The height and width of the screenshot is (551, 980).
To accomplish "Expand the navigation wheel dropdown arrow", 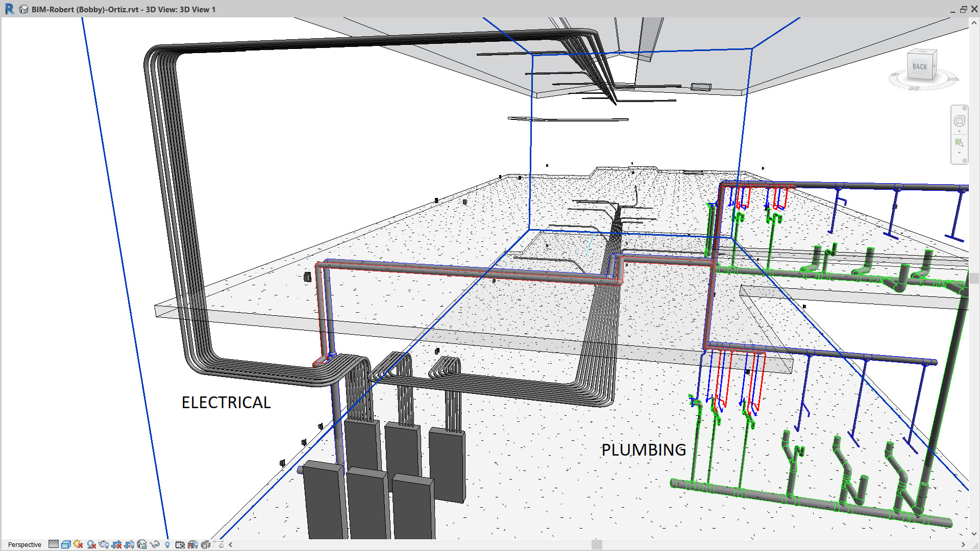I will coord(959,132).
